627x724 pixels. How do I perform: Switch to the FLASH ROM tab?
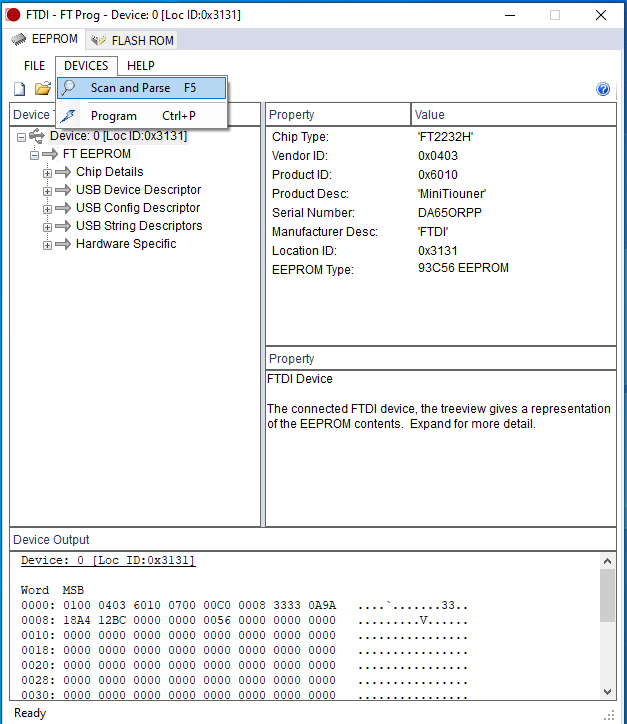pyautogui.click(x=132, y=41)
